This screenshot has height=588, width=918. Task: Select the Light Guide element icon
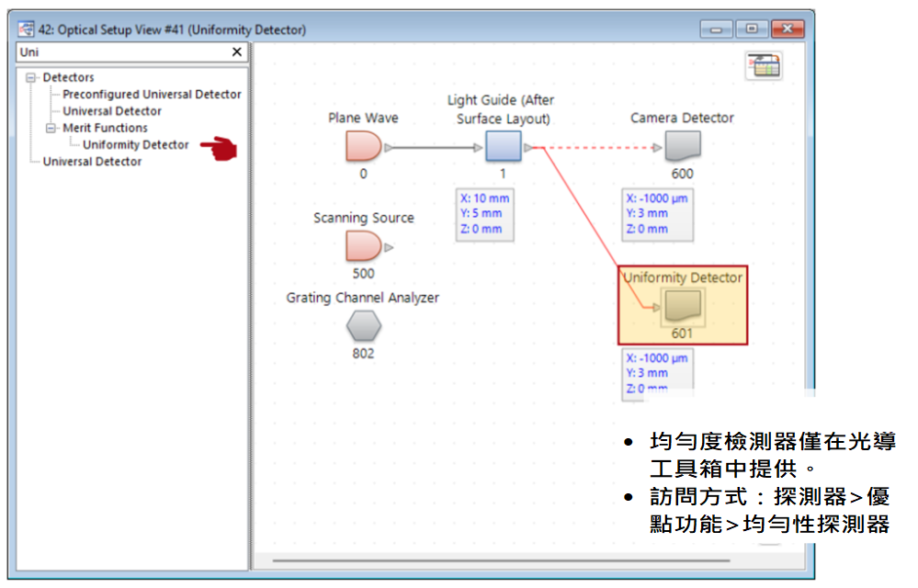(x=503, y=146)
